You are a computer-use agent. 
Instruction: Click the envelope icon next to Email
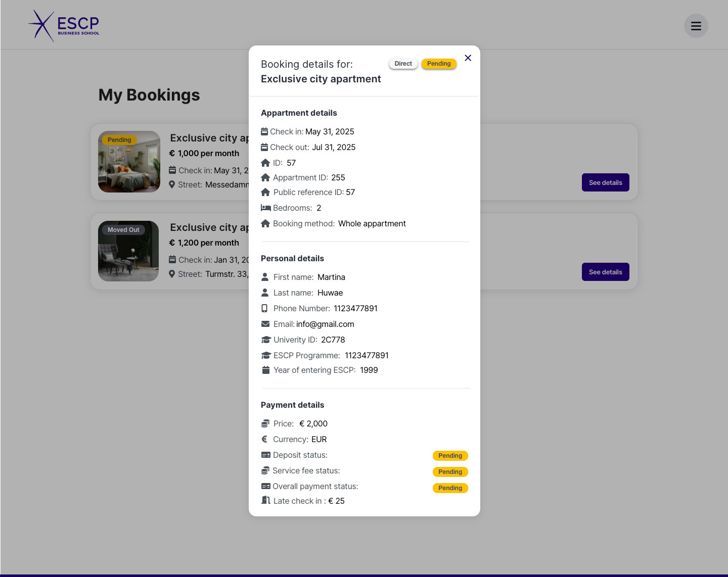(265, 324)
